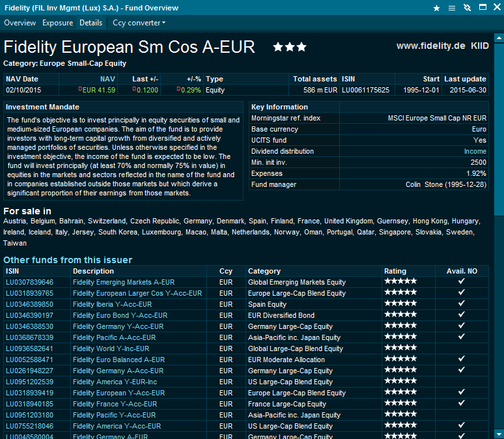The height and width of the screenshot is (439, 504).
Task: Click the MSCI Europe Small Cap NR EUR value
Action: click(437, 119)
